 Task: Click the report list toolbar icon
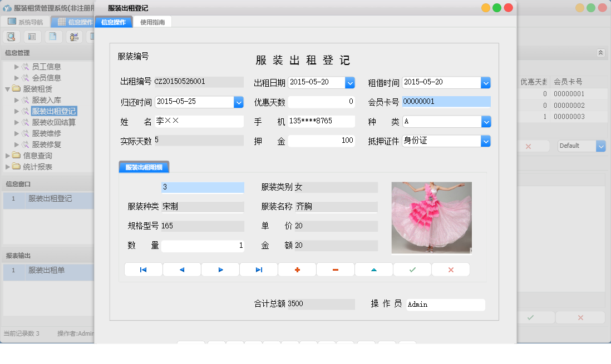[32, 36]
